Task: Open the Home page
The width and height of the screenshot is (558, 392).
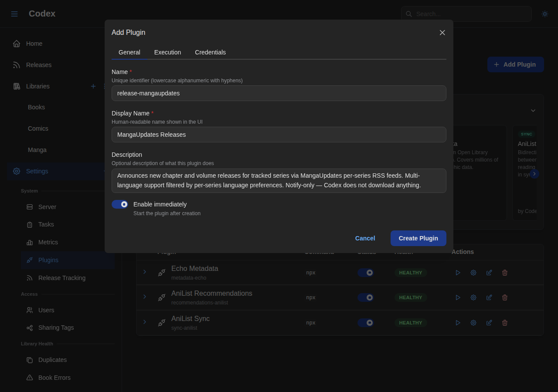Action: pyautogui.click(x=61, y=44)
